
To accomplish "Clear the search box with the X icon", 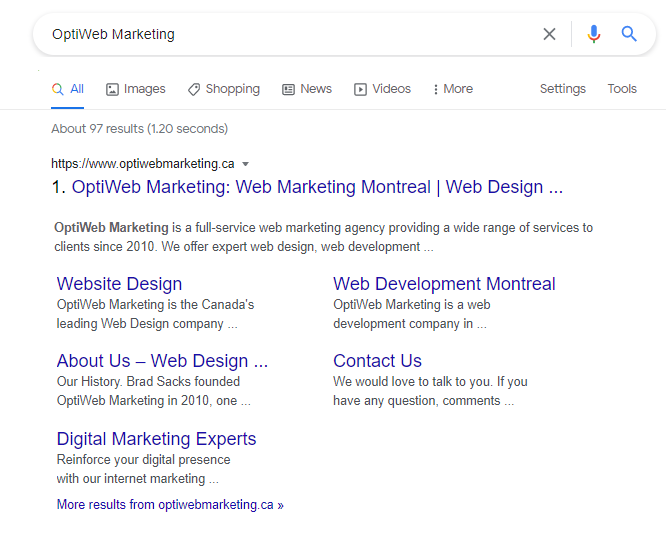I will point(549,34).
